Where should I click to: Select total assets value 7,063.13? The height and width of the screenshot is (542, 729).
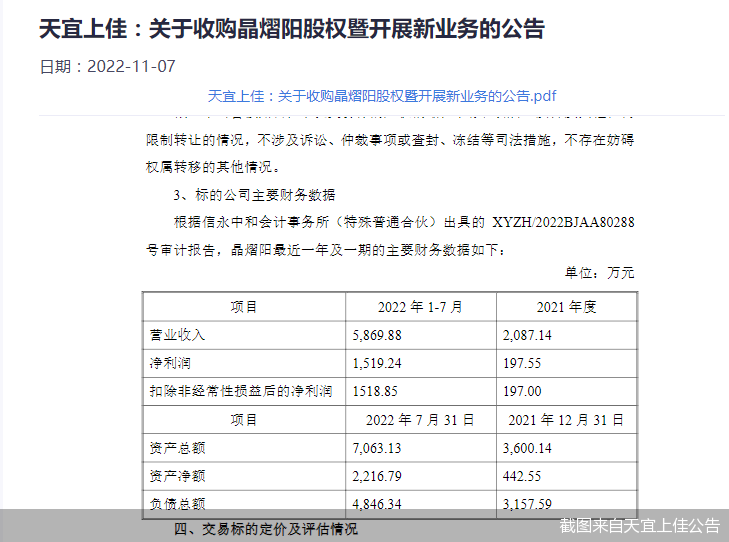click(x=377, y=448)
